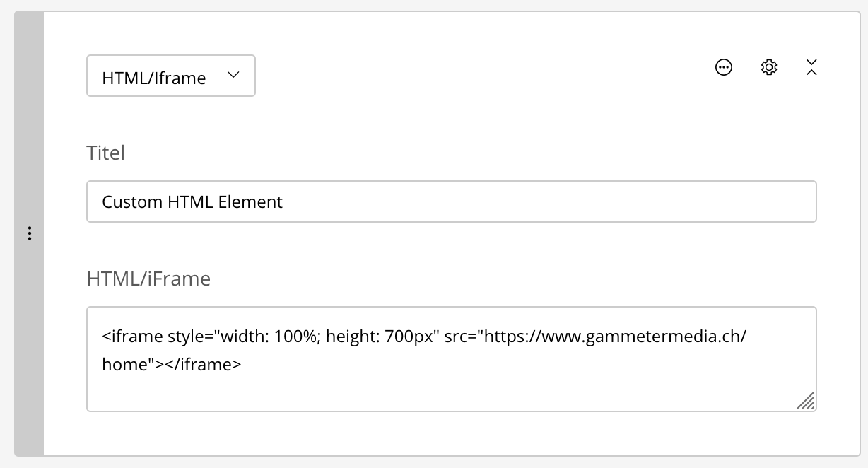Viewport: 868px width, 468px height.
Task: Click the Titel field label
Action: click(x=105, y=153)
